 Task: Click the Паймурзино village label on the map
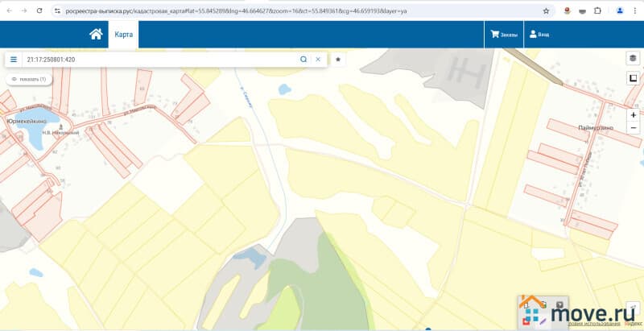point(595,128)
